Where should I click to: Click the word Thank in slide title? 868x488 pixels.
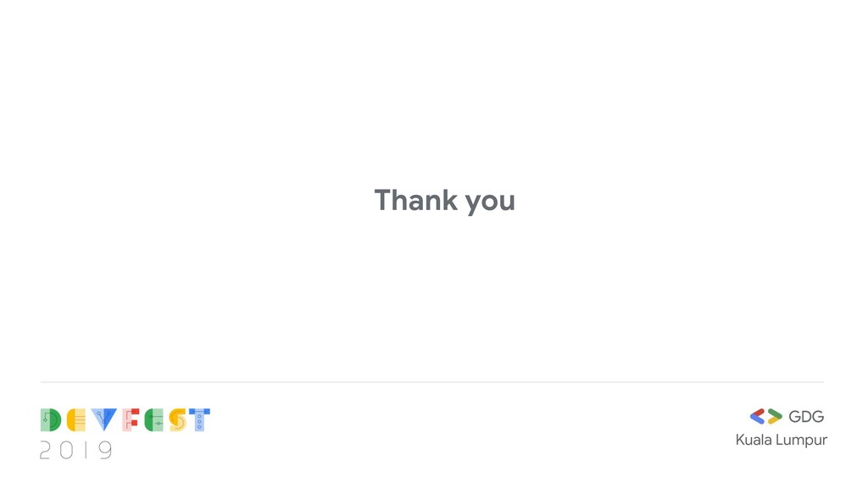point(416,200)
